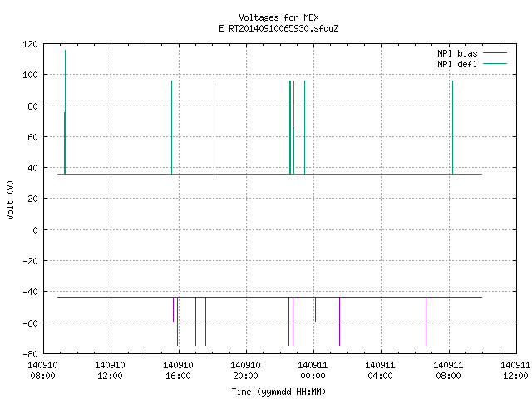
Task: Select the y-axis tick value "80"
Action: tap(32, 106)
